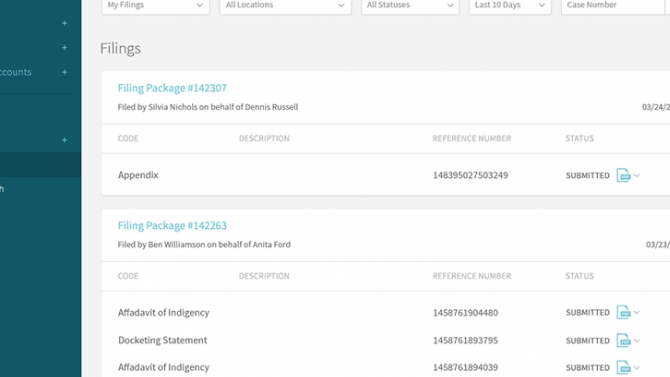Open the All Locations dropdown
The image size is (670, 377).
(285, 6)
